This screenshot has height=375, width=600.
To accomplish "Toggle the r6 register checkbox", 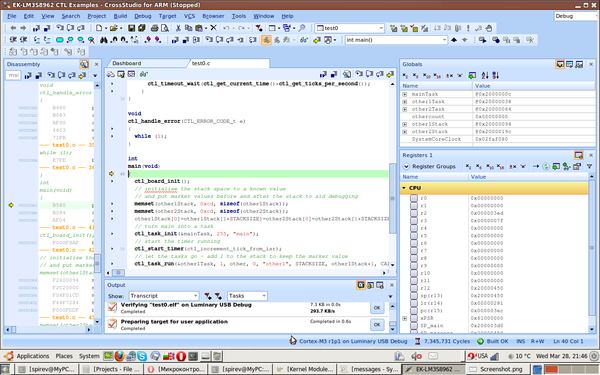I will [x=414, y=243].
